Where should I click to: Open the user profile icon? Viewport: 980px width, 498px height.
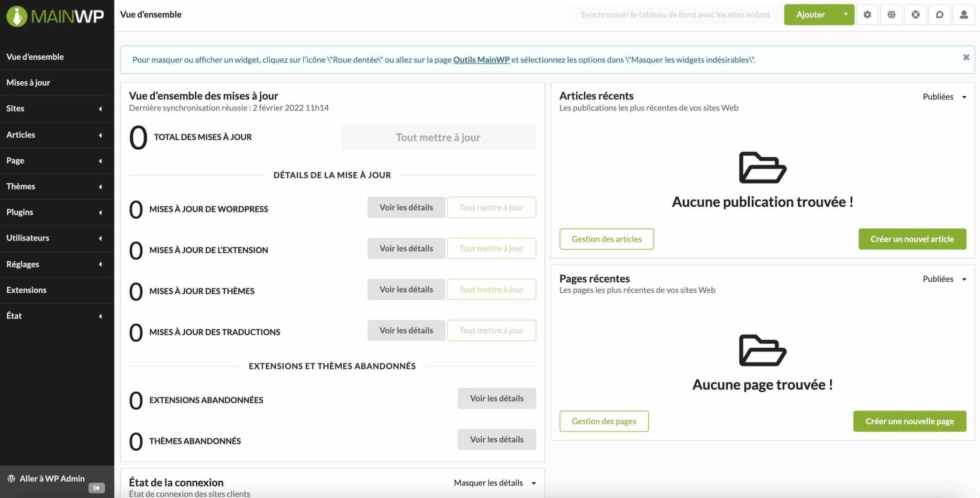pyautogui.click(x=964, y=15)
